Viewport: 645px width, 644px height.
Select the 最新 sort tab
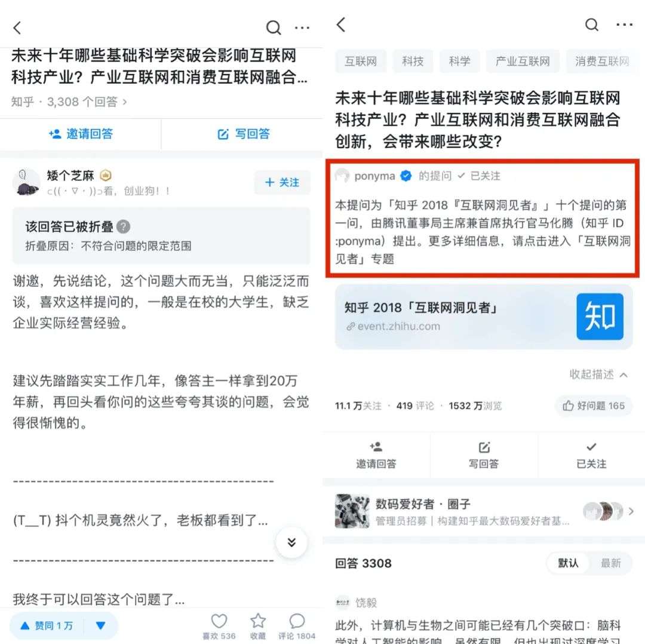click(x=610, y=563)
